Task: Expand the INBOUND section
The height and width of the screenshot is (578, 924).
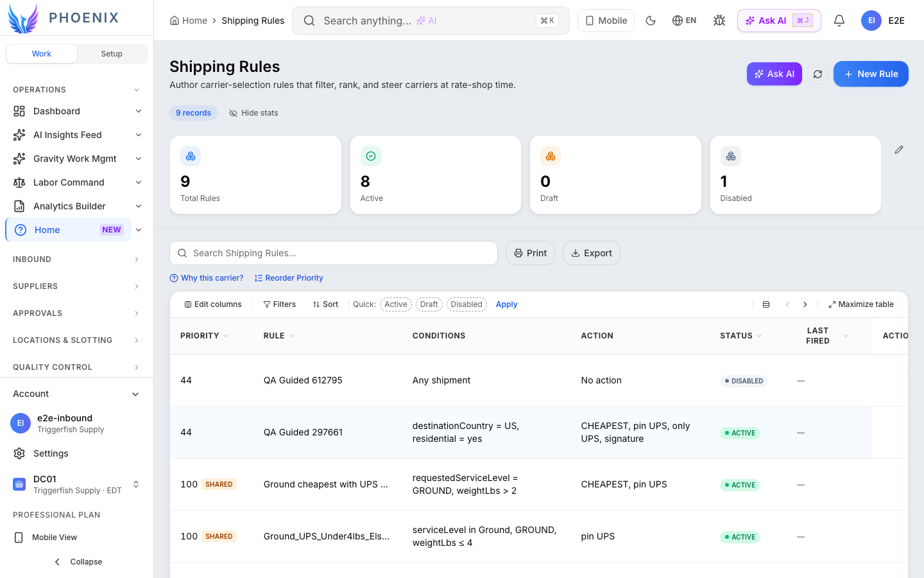Action: click(x=76, y=259)
